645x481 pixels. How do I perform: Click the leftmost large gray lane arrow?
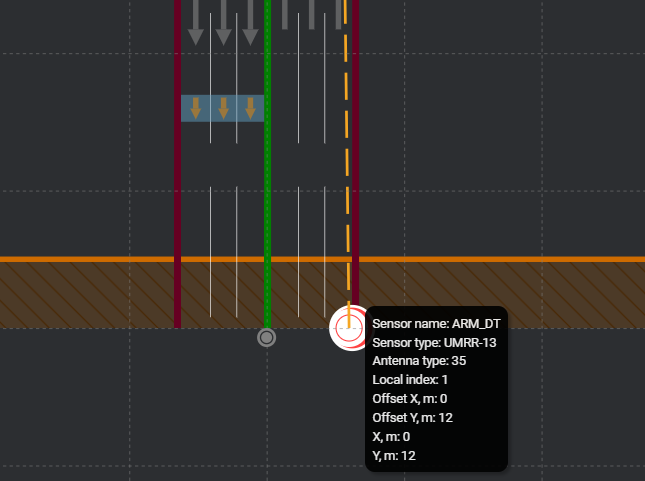pos(196,24)
